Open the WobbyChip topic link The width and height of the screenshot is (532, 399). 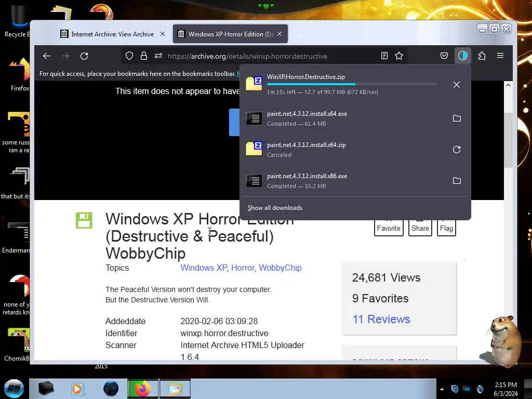point(280,268)
